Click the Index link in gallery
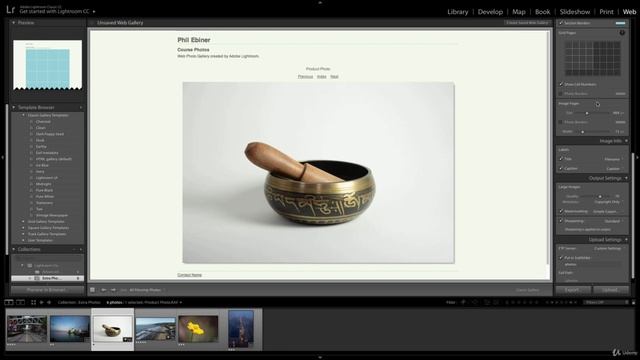This screenshot has width=640, height=360. tap(322, 76)
